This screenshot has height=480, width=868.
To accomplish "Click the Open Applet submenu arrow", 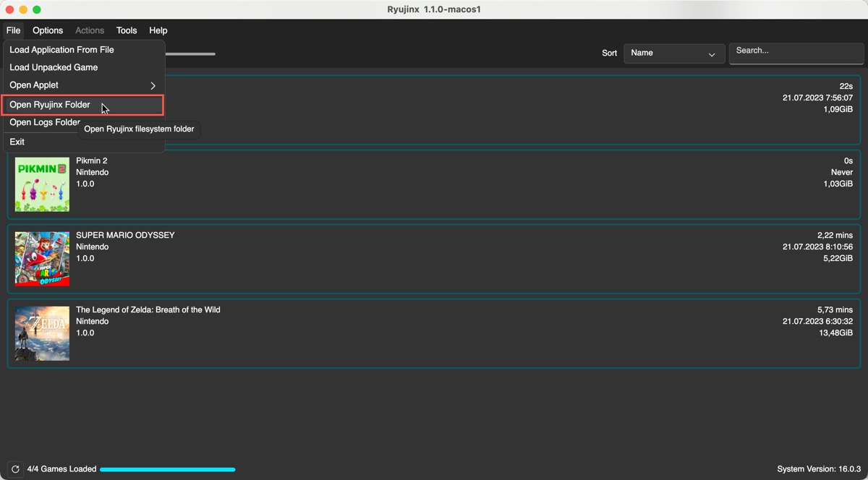I will click(153, 85).
